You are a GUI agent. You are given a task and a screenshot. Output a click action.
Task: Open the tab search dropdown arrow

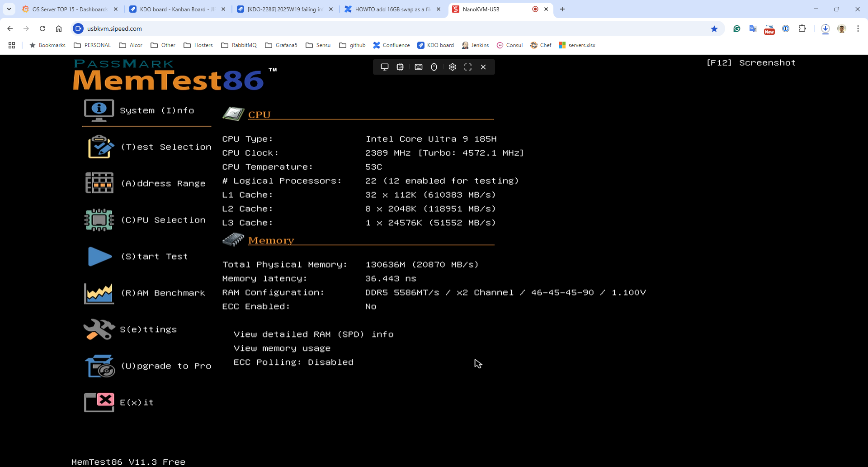(9, 9)
